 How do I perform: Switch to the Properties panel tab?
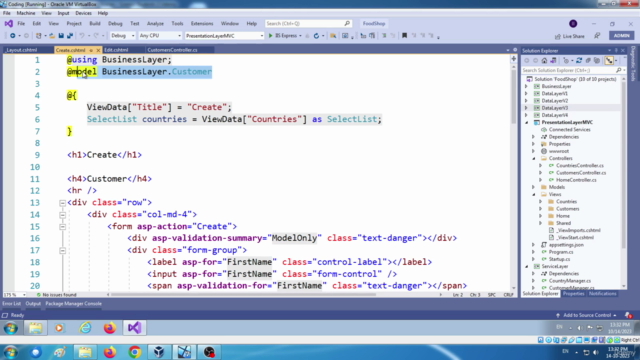click(573, 294)
